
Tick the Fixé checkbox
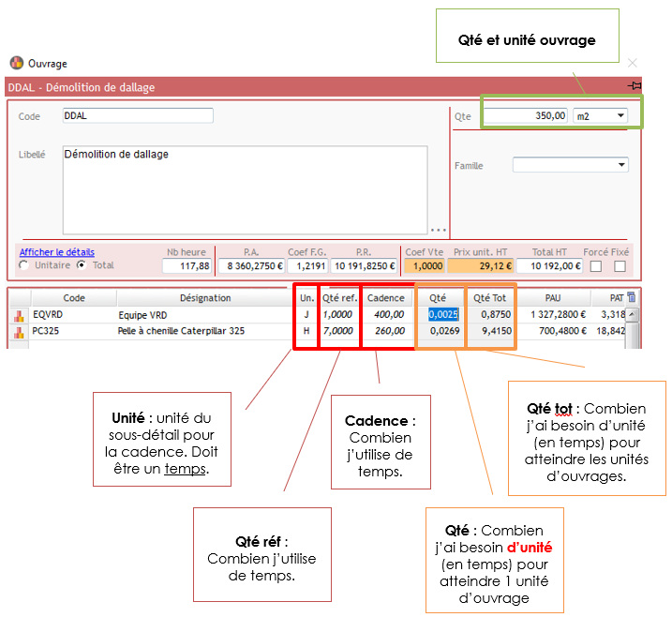620,266
